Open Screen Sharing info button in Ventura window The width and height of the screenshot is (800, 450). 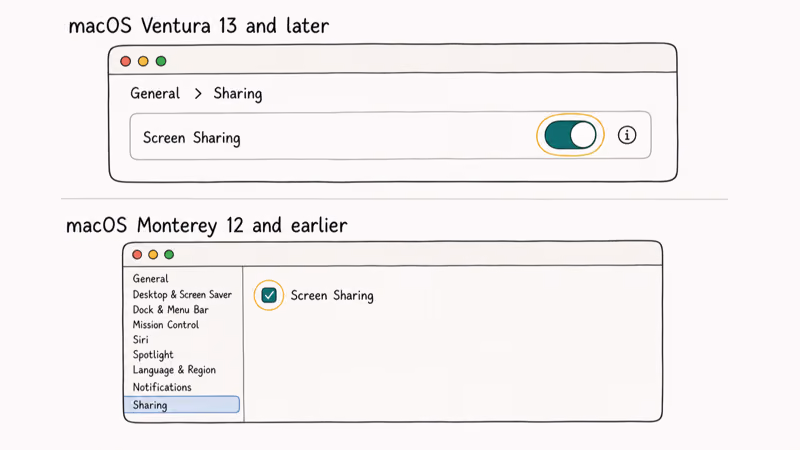click(x=627, y=135)
